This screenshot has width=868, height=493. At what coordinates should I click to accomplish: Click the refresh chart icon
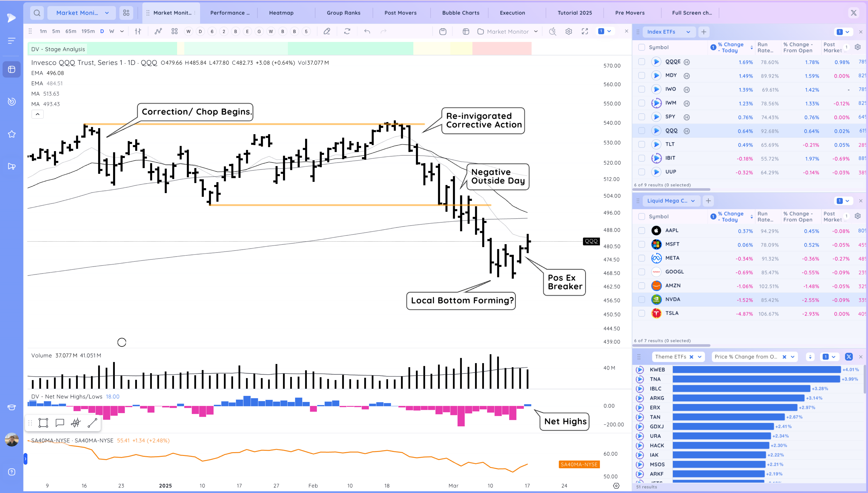tap(347, 31)
